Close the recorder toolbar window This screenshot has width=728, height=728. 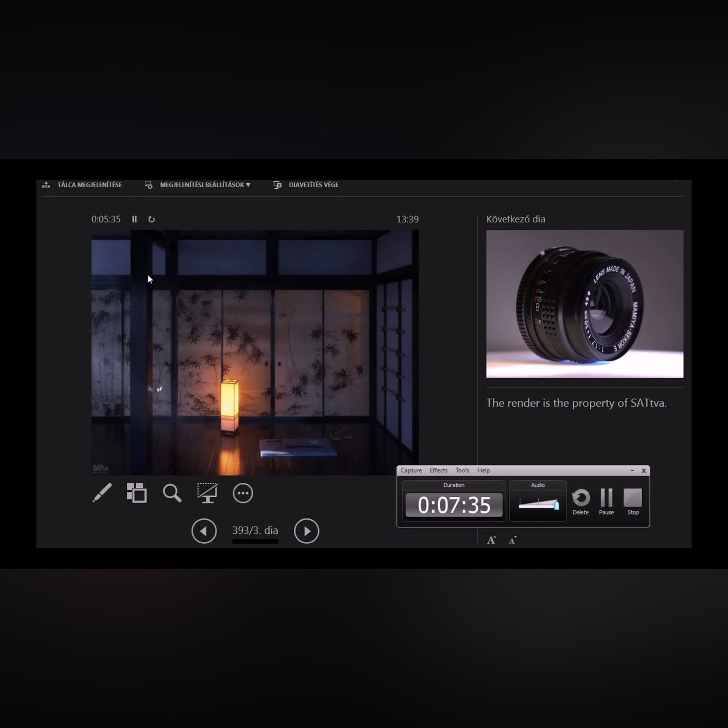[644, 470]
